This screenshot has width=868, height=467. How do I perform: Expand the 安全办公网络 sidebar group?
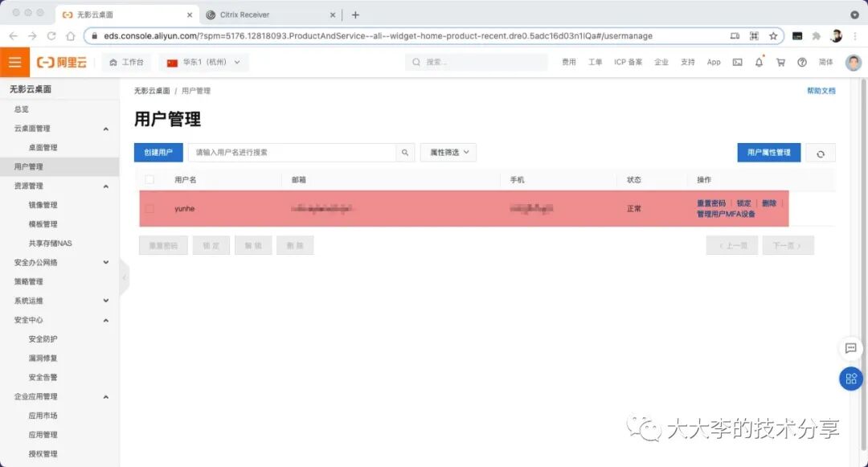106,262
